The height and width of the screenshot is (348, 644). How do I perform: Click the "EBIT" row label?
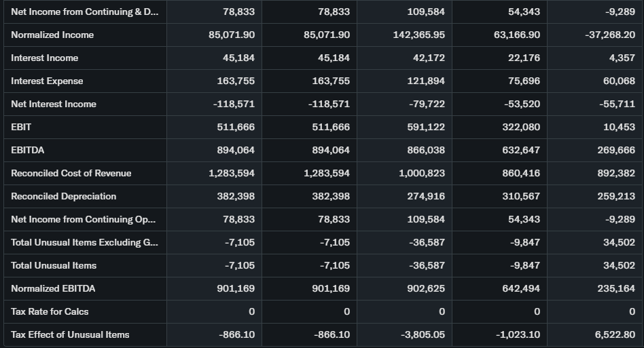(x=21, y=127)
